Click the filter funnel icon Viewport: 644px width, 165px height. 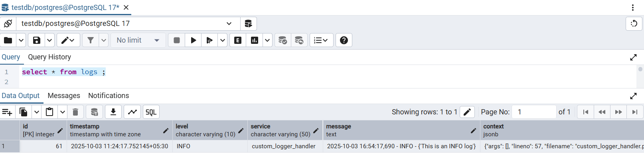[x=91, y=40]
